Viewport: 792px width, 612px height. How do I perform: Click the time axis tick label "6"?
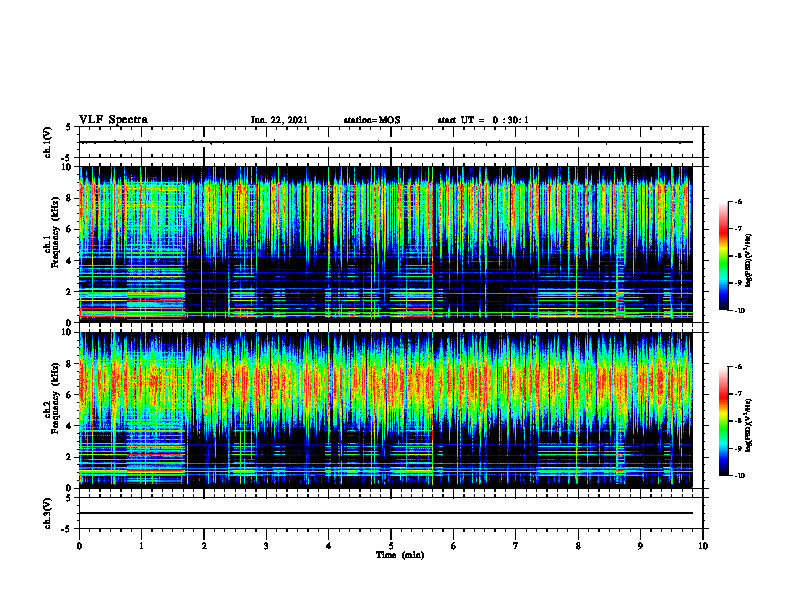tap(454, 546)
